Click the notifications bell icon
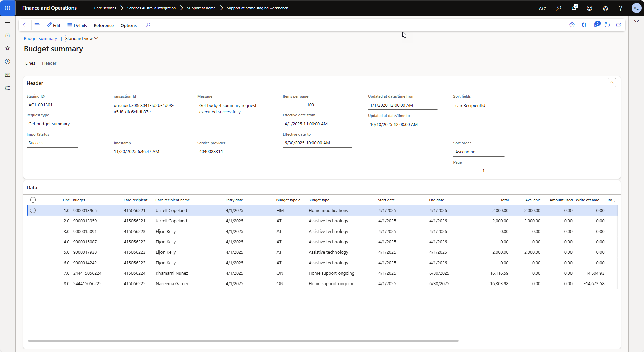644x352 pixels. pos(574,8)
